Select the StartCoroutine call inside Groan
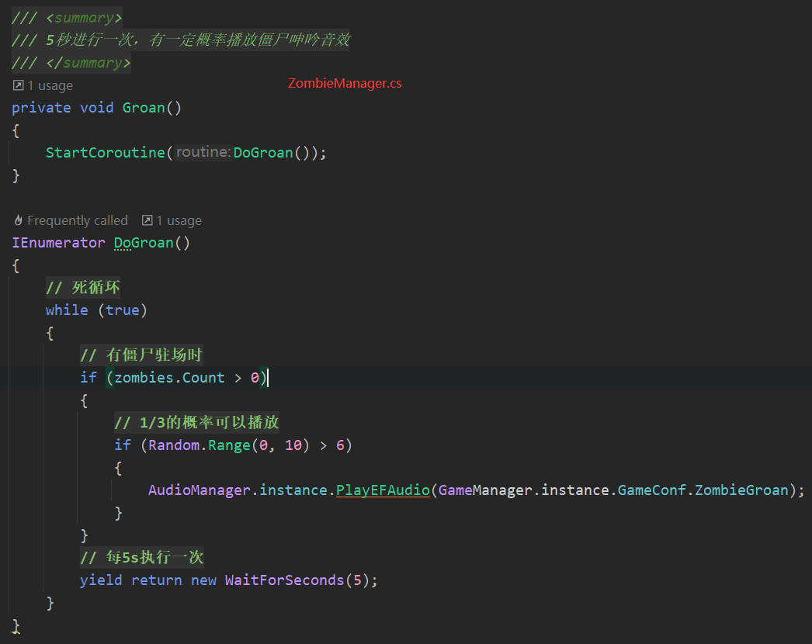The image size is (812, 644). click(x=105, y=152)
